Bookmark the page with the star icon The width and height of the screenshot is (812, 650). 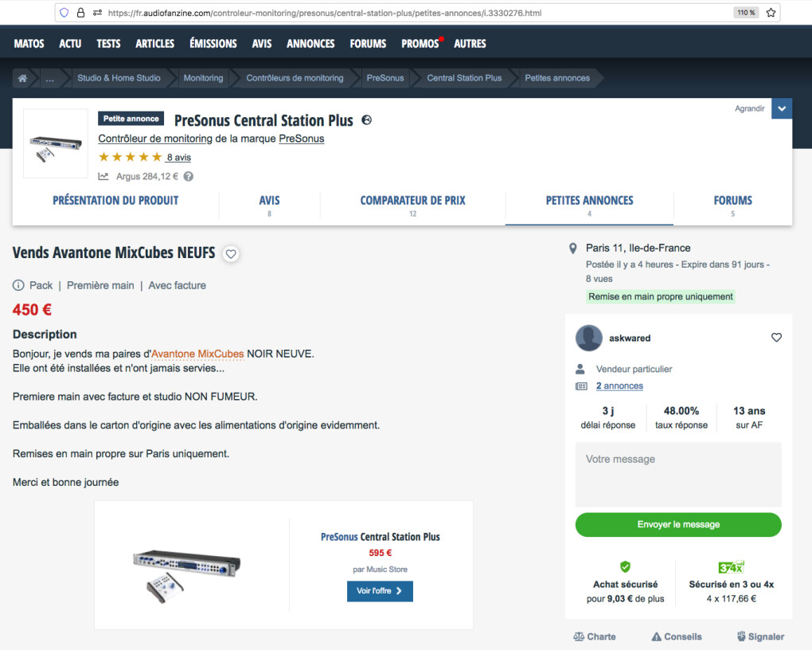(770, 13)
